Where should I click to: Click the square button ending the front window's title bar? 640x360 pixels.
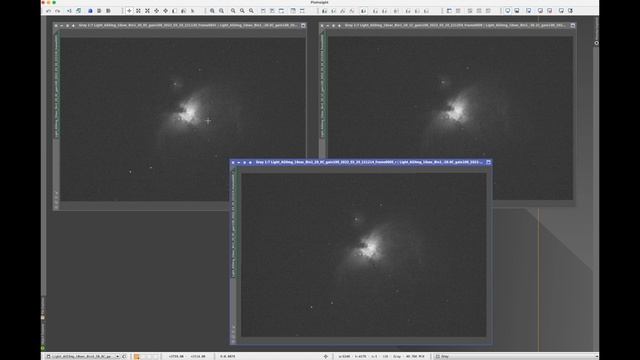(x=488, y=162)
